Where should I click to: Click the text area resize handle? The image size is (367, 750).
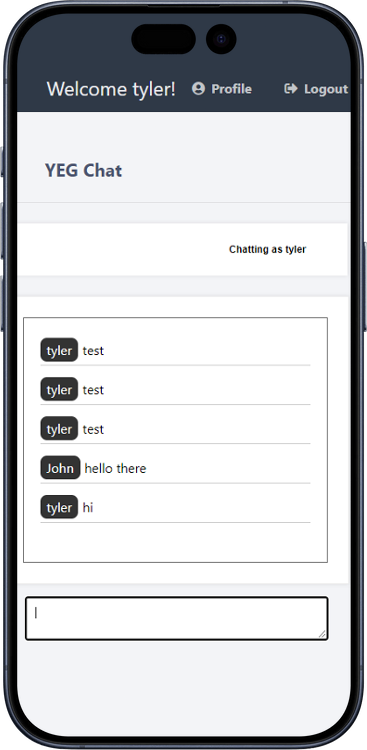[323, 634]
